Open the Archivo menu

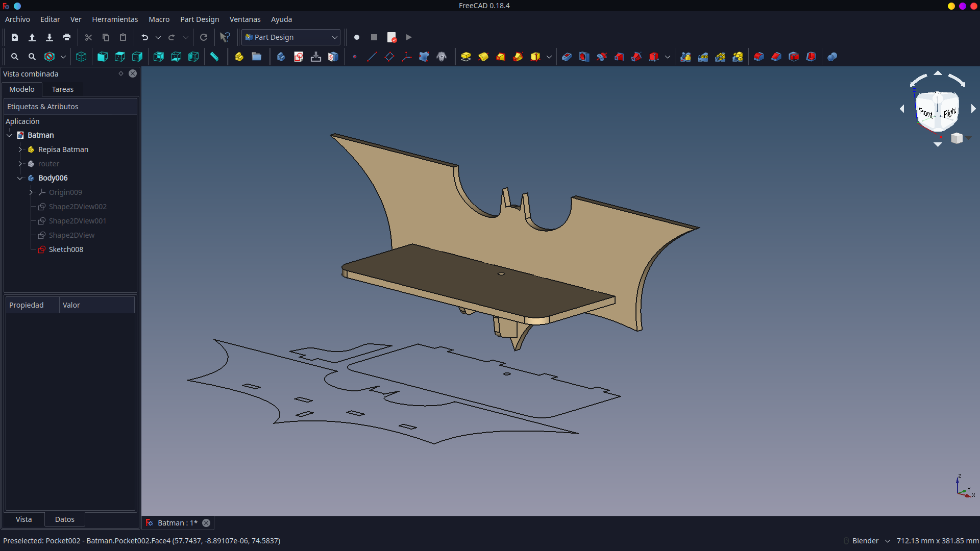(17, 19)
